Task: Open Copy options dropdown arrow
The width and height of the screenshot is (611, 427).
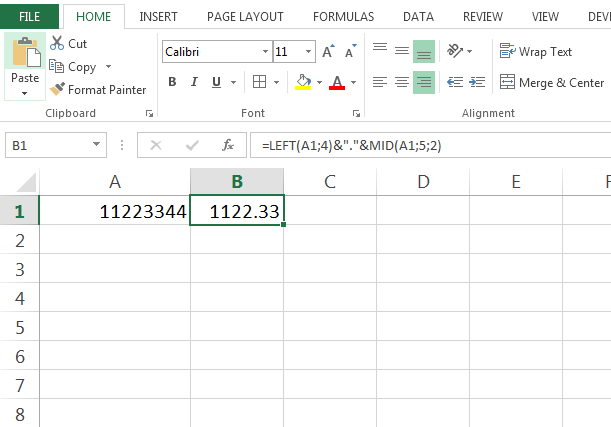Action: (x=108, y=66)
